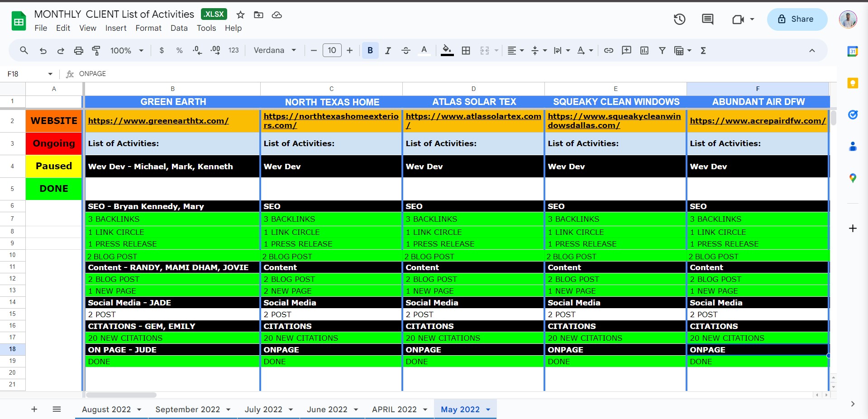Screen dimensions: 868x419
Task: Open the borders tool
Action: tap(466, 51)
